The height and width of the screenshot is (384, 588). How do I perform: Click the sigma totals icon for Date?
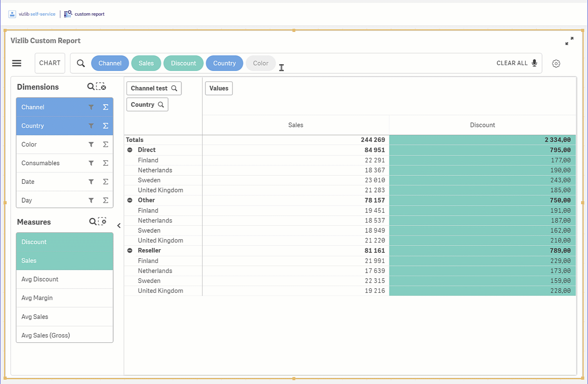[105, 182]
